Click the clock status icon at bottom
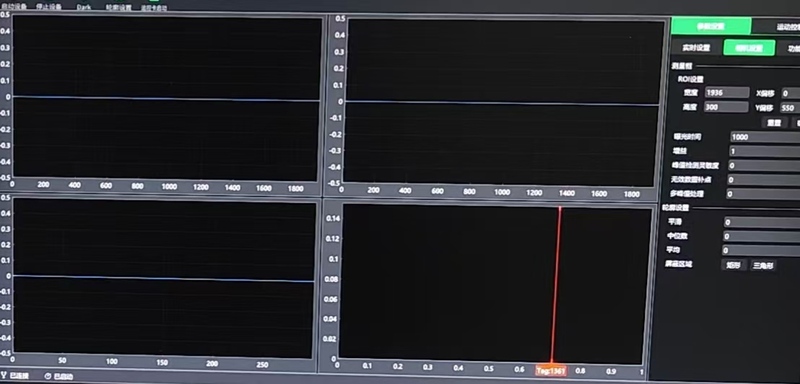Screen dimensions: 800x384 [48, 376]
